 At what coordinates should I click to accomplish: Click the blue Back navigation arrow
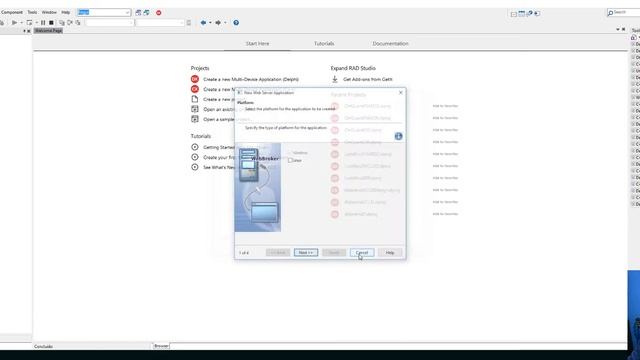(203, 23)
